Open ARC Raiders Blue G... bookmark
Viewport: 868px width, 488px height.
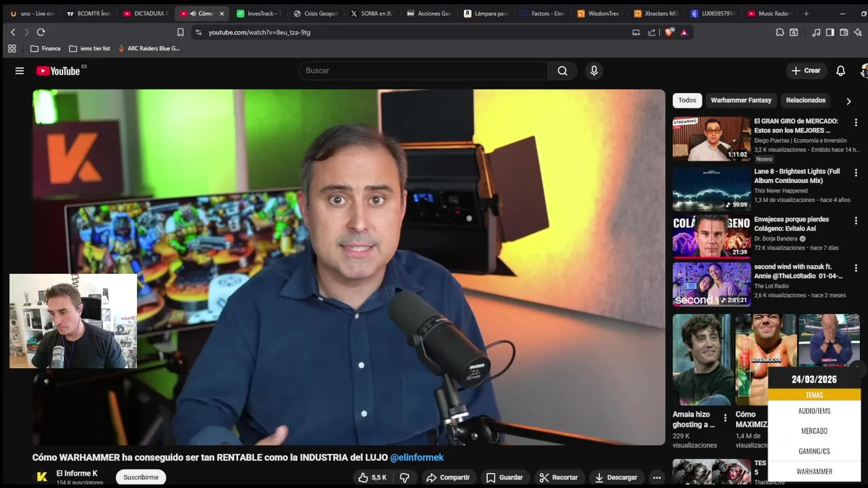pyautogui.click(x=149, y=48)
